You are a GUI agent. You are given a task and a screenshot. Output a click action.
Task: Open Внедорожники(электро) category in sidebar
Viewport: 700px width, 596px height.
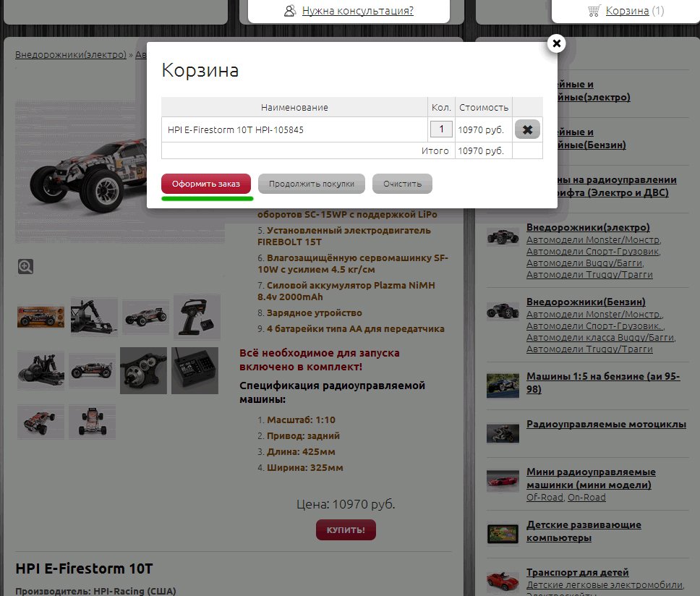[x=588, y=227]
